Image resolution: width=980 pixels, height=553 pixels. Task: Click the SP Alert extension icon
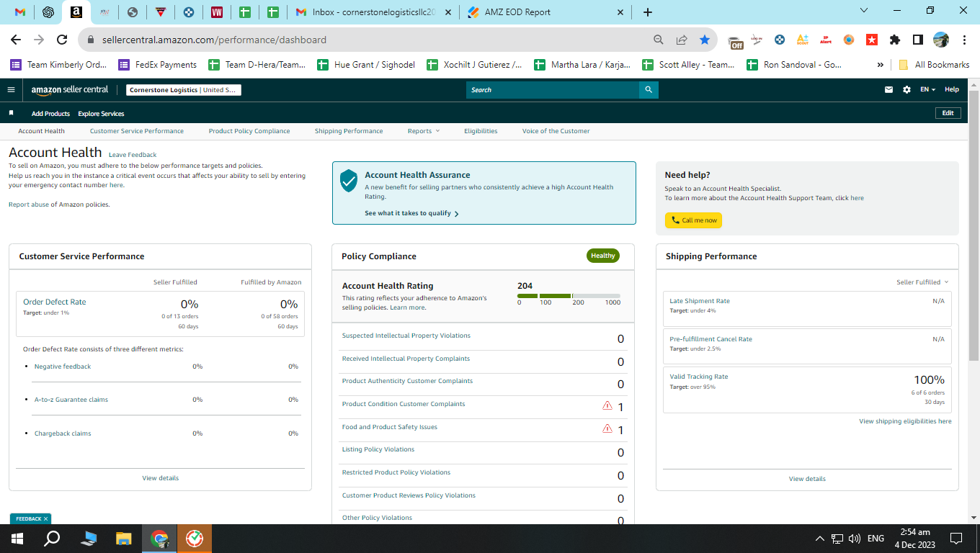pyautogui.click(x=826, y=40)
